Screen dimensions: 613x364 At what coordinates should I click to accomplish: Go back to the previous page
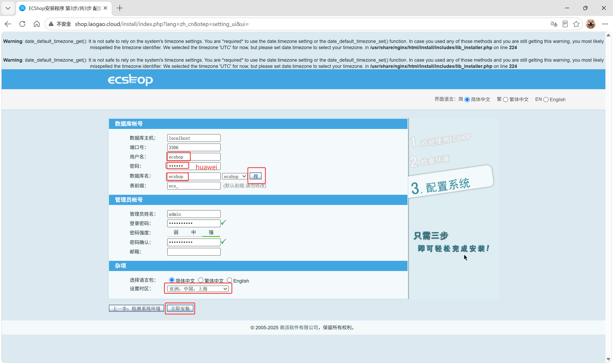[x=8, y=24]
